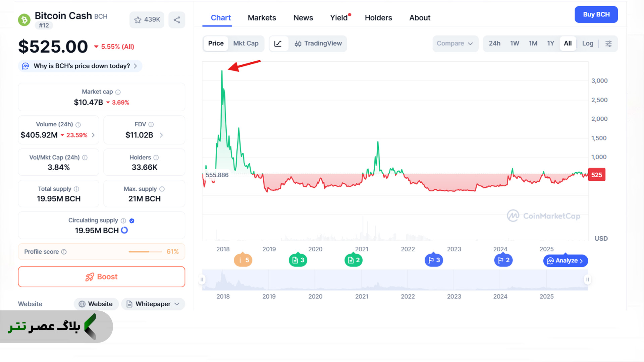Open the Yield tab
The height and width of the screenshot is (362, 644).
[x=339, y=18]
